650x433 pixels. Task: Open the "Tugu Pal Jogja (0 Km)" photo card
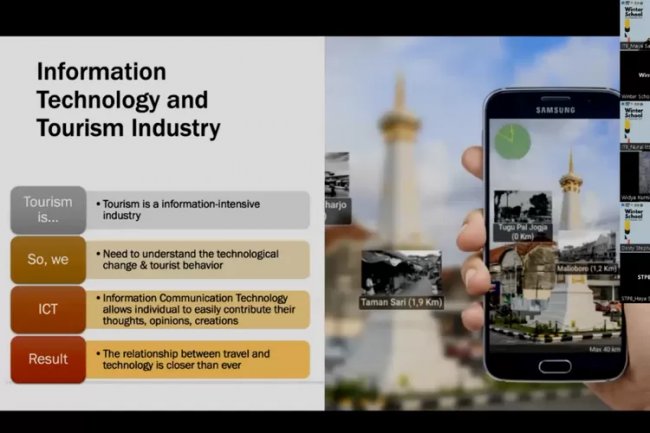(522, 216)
